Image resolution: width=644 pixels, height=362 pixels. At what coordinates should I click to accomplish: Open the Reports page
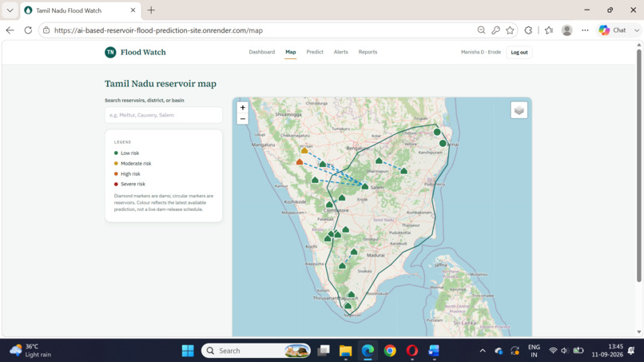(368, 52)
